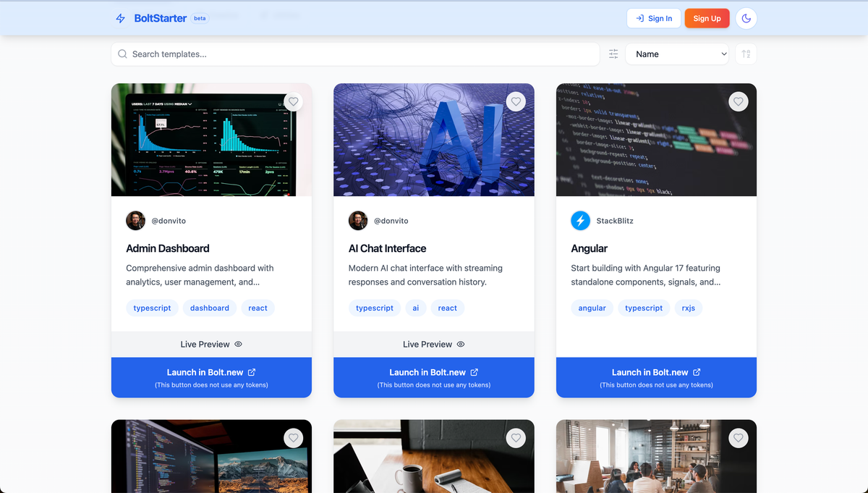
Task: Open the team meeting office thumbnail
Action: [x=656, y=456]
